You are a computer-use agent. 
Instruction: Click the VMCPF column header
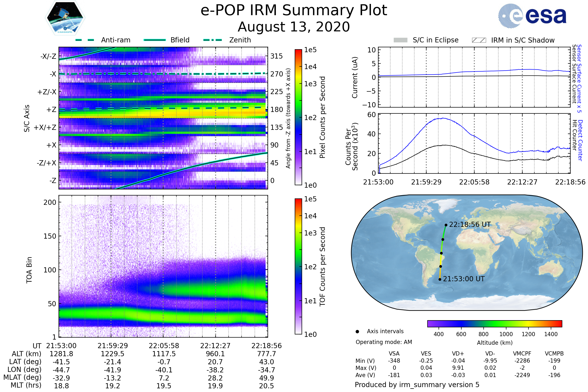[522, 354]
